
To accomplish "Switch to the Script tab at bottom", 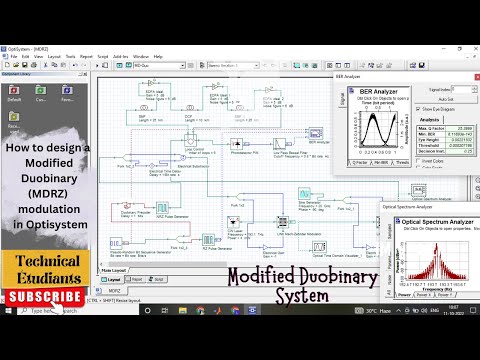I will click(x=156, y=279).
